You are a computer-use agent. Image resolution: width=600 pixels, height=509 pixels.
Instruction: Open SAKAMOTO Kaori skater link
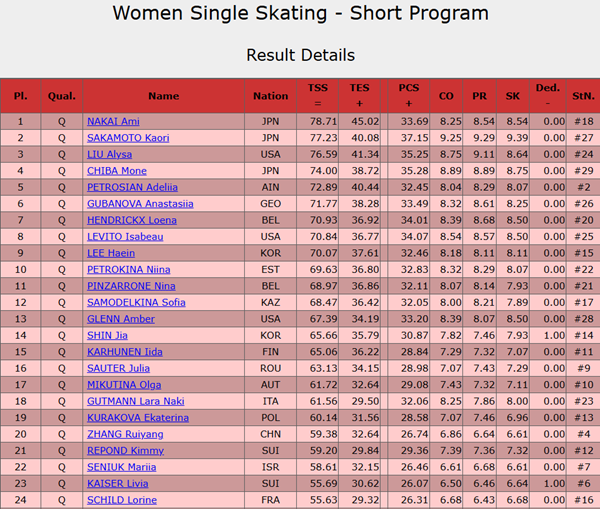(x=128, y=138)
